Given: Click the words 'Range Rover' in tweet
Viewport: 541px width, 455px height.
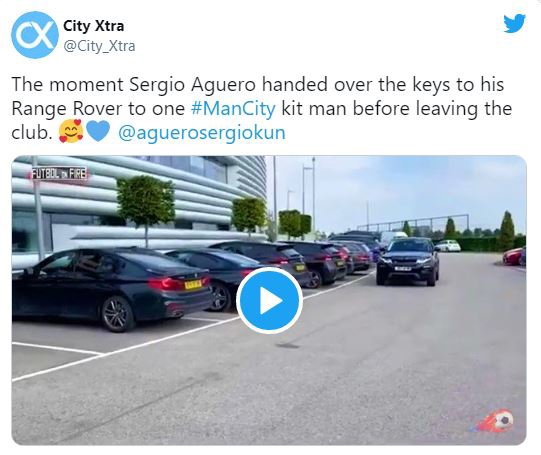Looking at the screenshot, I should (x=67, y=109).
